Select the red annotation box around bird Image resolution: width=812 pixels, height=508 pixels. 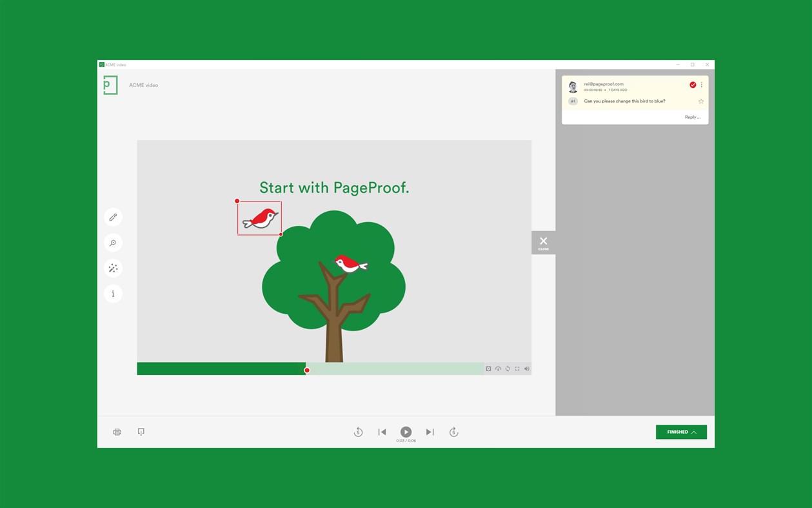coord(259,218)
